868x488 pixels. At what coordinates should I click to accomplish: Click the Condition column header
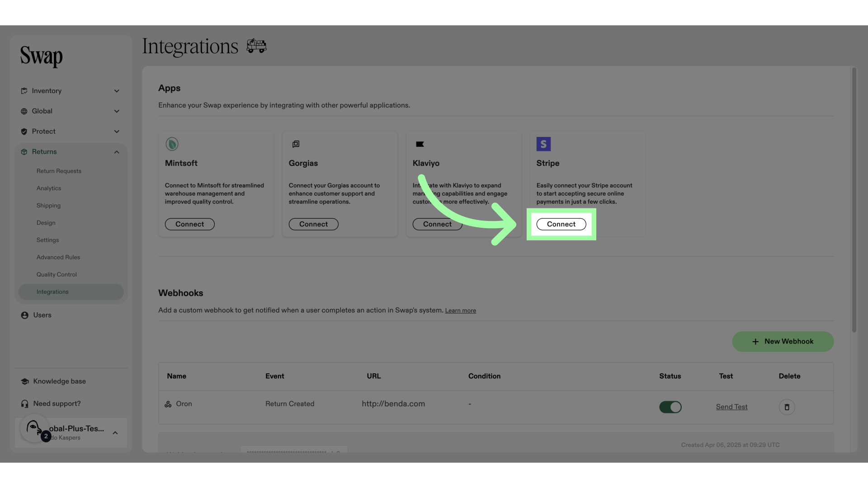pos(484,376)
